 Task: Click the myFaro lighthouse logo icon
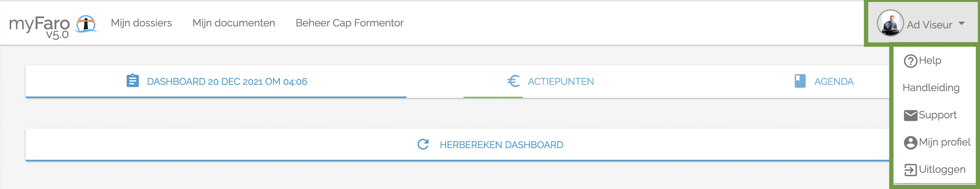(x=86, y=24)
